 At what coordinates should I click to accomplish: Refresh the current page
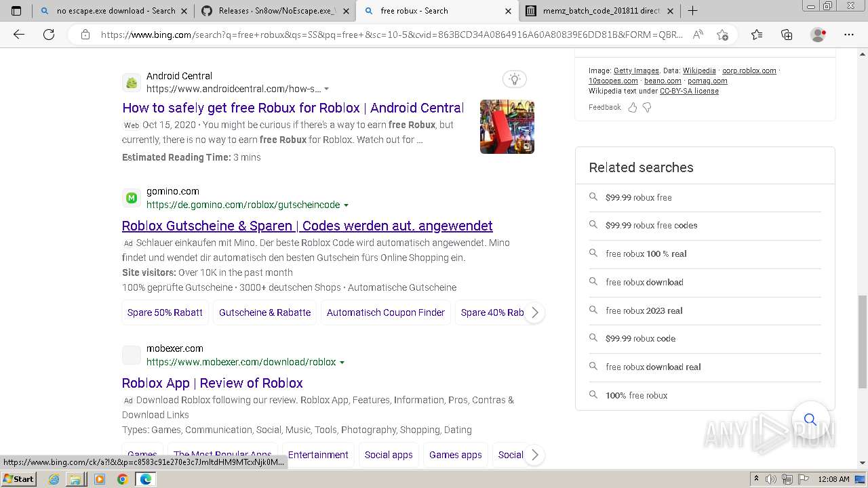(x=49, y=35)
